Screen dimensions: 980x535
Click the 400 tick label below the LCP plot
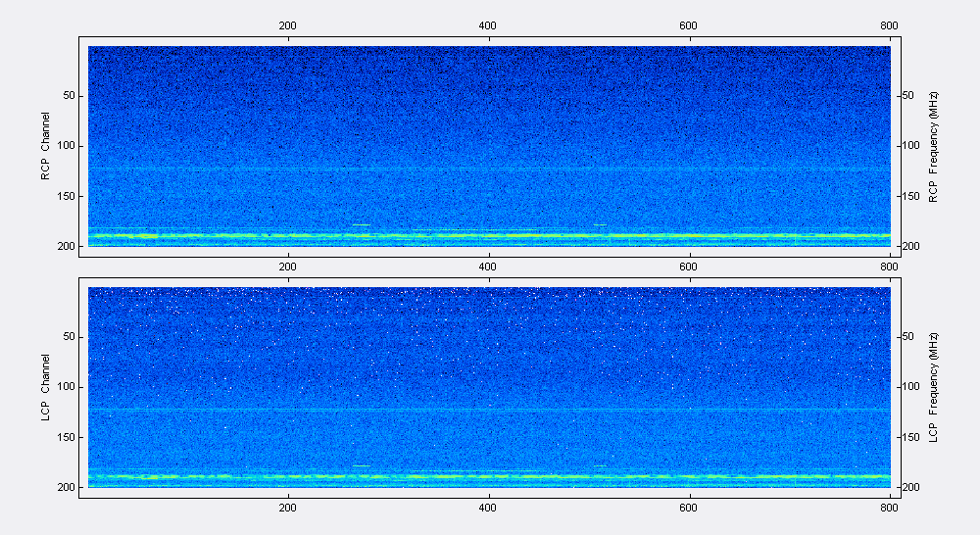click(x=487, y=509)
